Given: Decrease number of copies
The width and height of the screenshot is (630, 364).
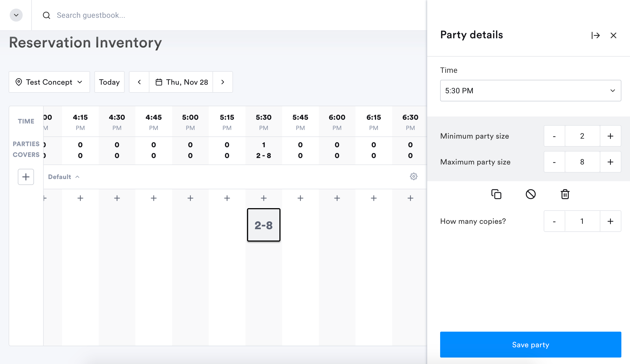Looking at the screenshot, I should [x=554, y=221].
